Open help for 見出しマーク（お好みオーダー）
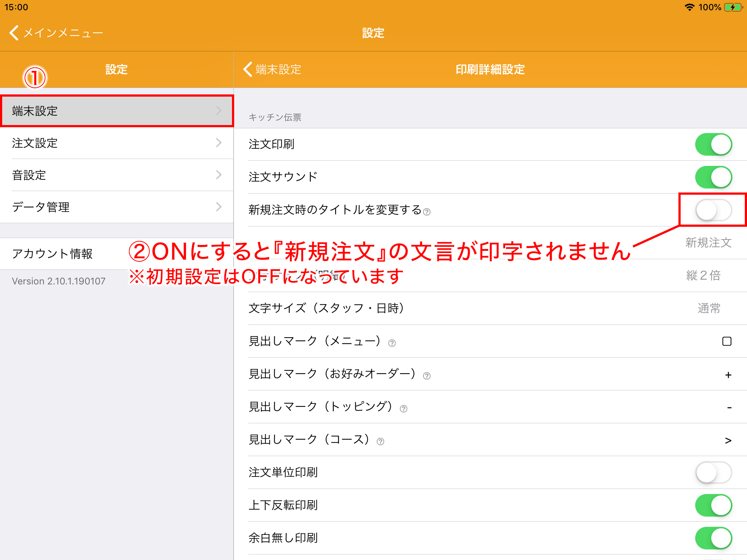 [427, 376]
